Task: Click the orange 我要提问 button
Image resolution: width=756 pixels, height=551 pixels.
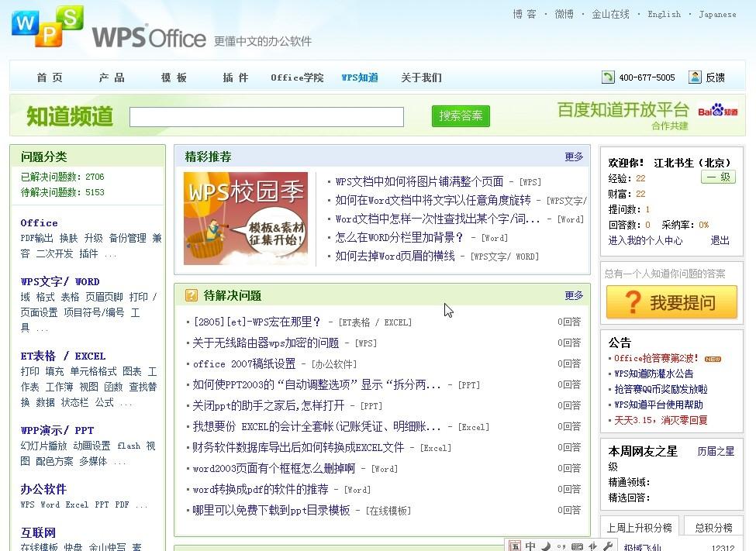Action: [671, 302]
